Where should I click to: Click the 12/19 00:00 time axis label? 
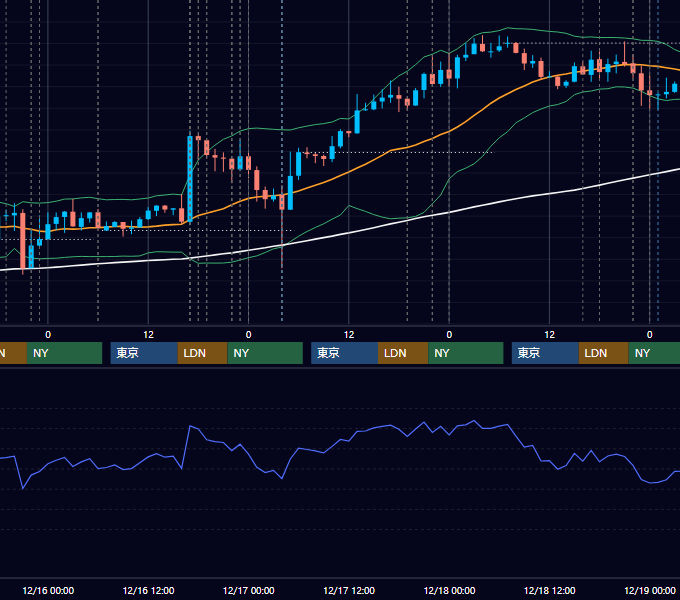pos(650,590)
